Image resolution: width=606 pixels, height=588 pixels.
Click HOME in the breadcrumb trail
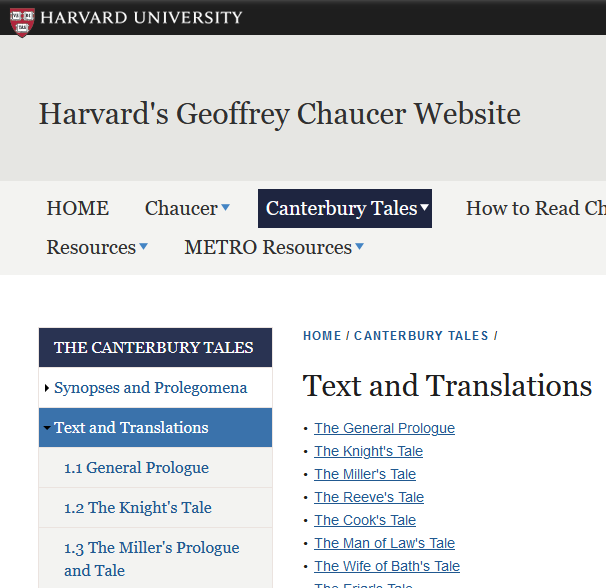point(322,336)
